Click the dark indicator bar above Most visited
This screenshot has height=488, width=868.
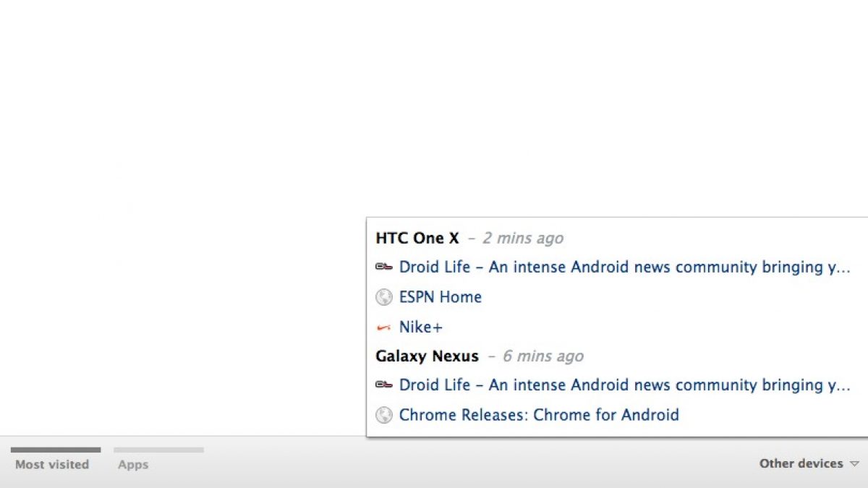click(56, 450)
